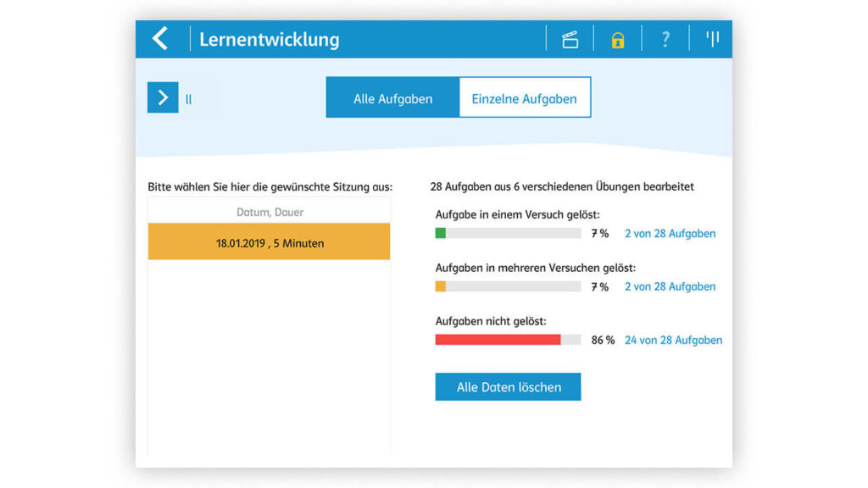
Task: Click the '86 %' unsolved percentage value
Action: [x=603, y=340]
